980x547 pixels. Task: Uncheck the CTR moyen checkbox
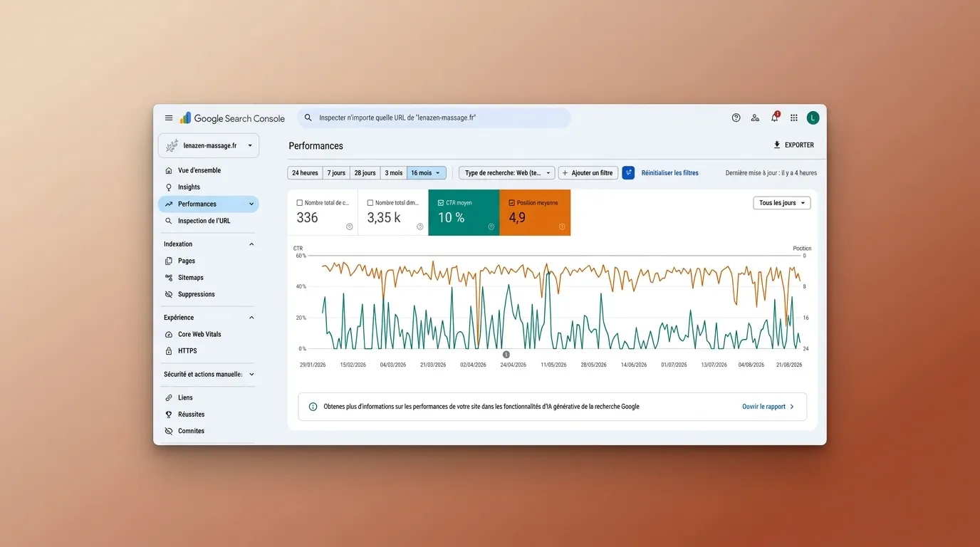tap(441, 203)
